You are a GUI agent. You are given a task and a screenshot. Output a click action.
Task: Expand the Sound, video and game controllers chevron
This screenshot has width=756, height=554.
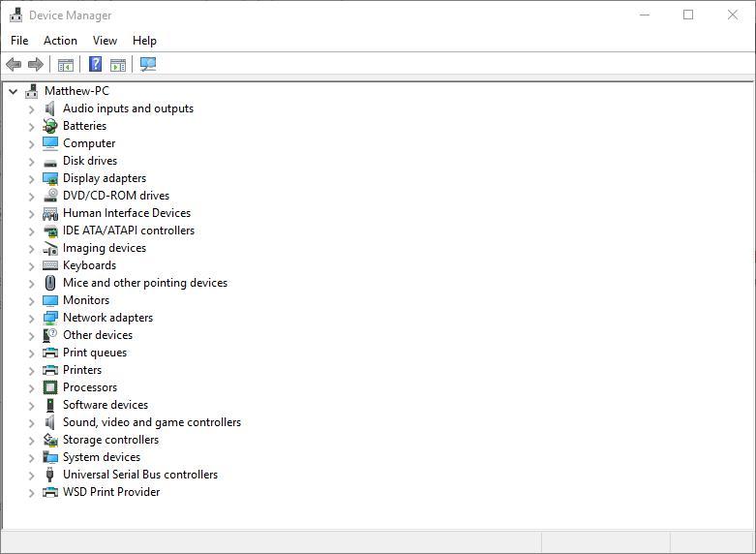coord(31,422)
